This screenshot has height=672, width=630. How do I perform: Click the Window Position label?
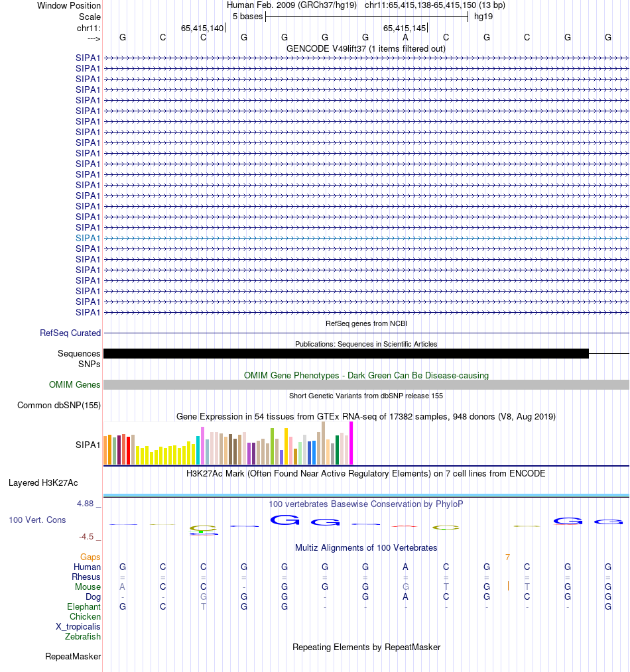pos(68,5)
